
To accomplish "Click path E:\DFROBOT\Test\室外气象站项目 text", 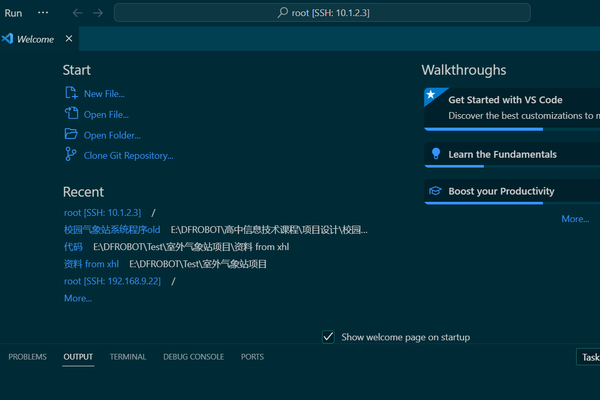I will tap(198, 264).
